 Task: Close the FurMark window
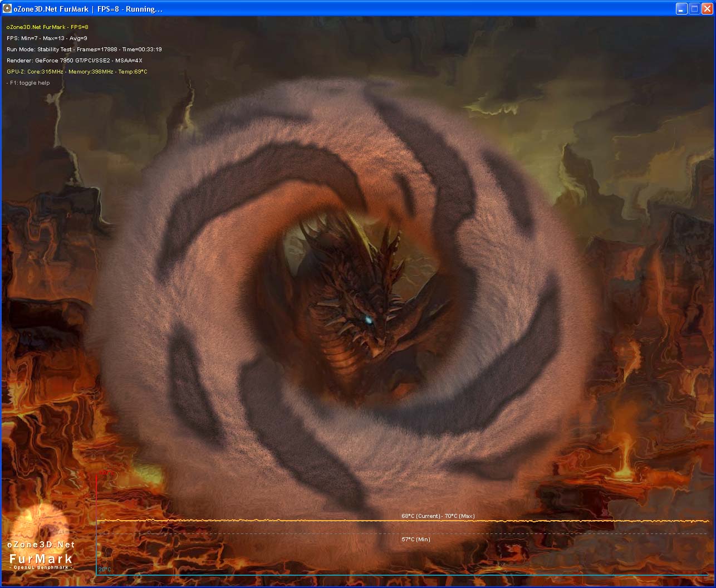707,8
